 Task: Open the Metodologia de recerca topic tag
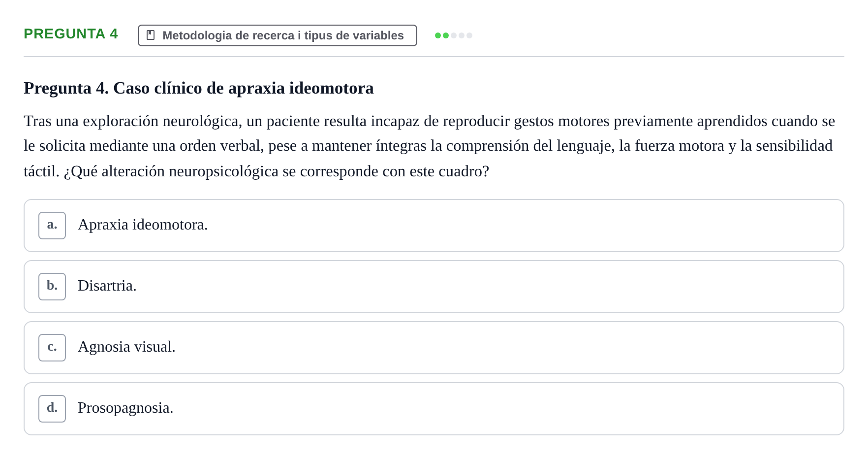tap(278, 35)
